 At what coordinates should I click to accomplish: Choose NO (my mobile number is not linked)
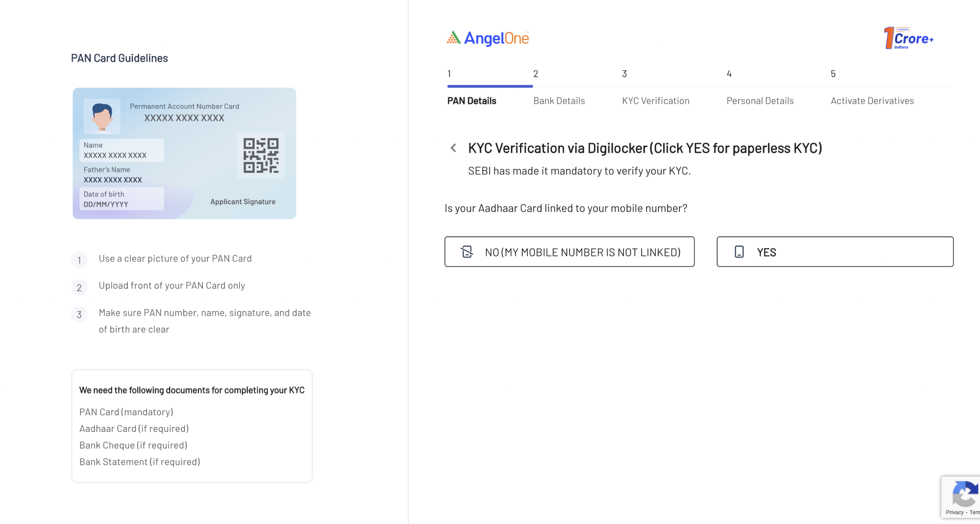(x=569, y=252)
